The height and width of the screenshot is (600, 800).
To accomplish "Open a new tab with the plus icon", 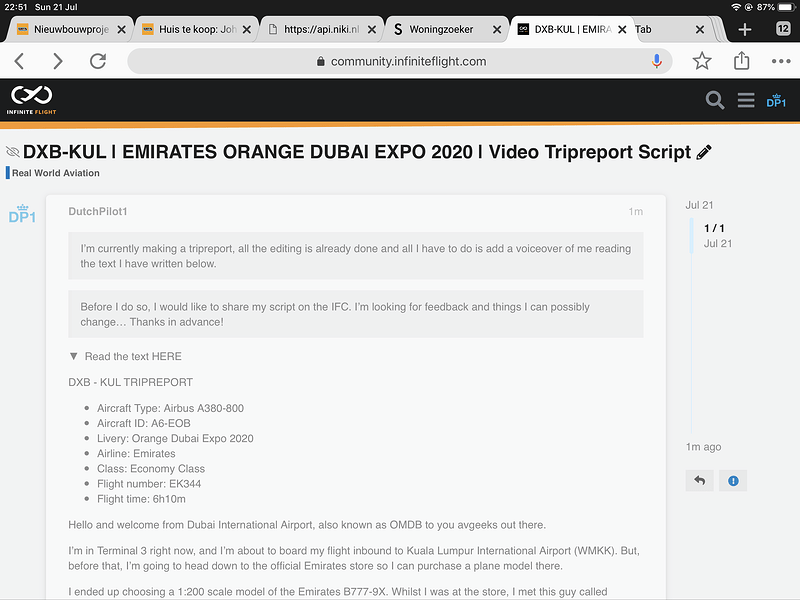I will 744,29.
